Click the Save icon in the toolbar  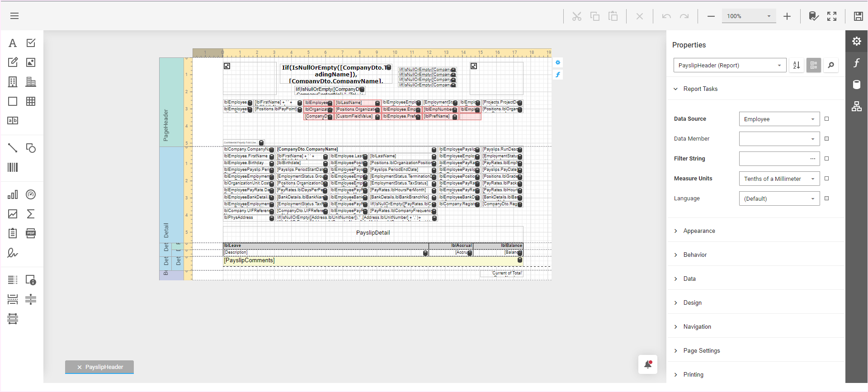[858, 16]
